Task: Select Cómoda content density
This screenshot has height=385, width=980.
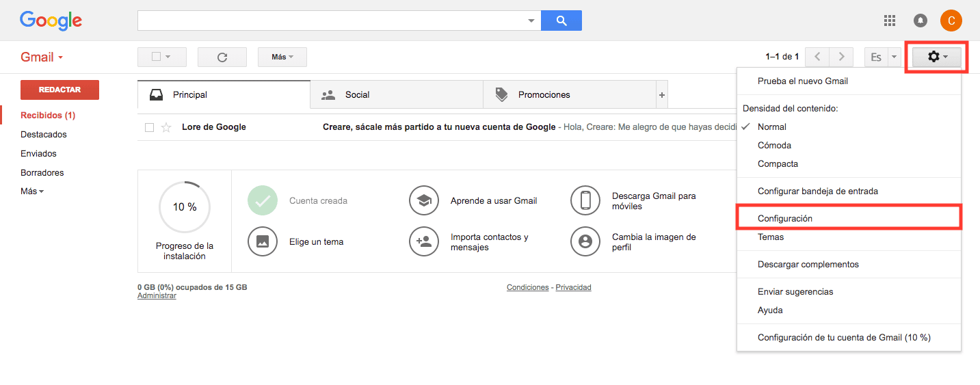Action: click(x=774, y=145)
